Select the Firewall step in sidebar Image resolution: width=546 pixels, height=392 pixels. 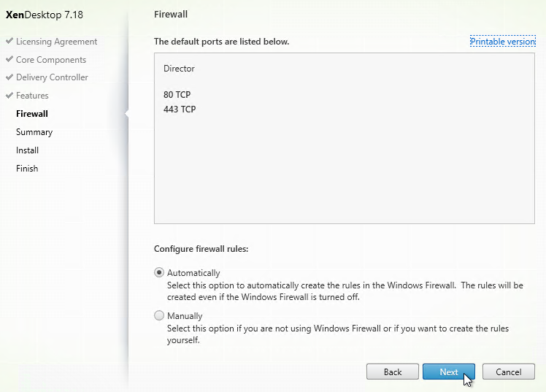pos(31,113)
